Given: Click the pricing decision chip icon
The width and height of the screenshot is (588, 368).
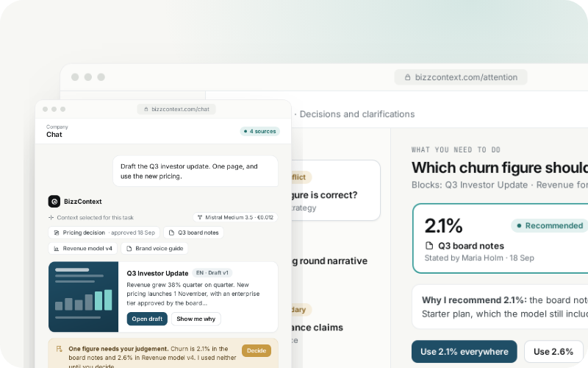Looking at the screenshot, I should (57, 233).
